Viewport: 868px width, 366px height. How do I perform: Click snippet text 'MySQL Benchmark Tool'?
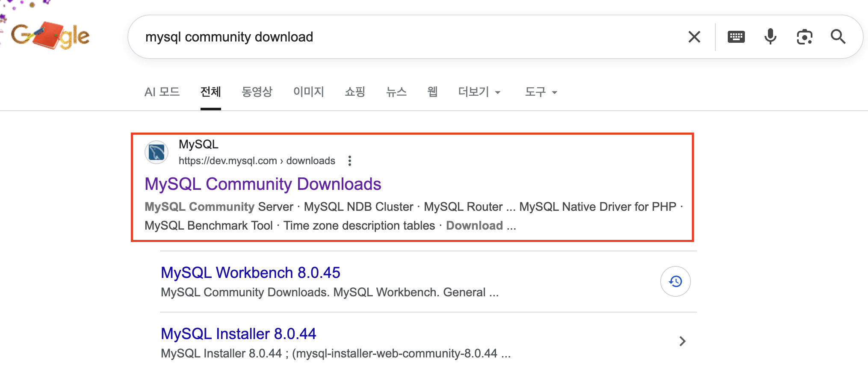[x=209, y=226]
